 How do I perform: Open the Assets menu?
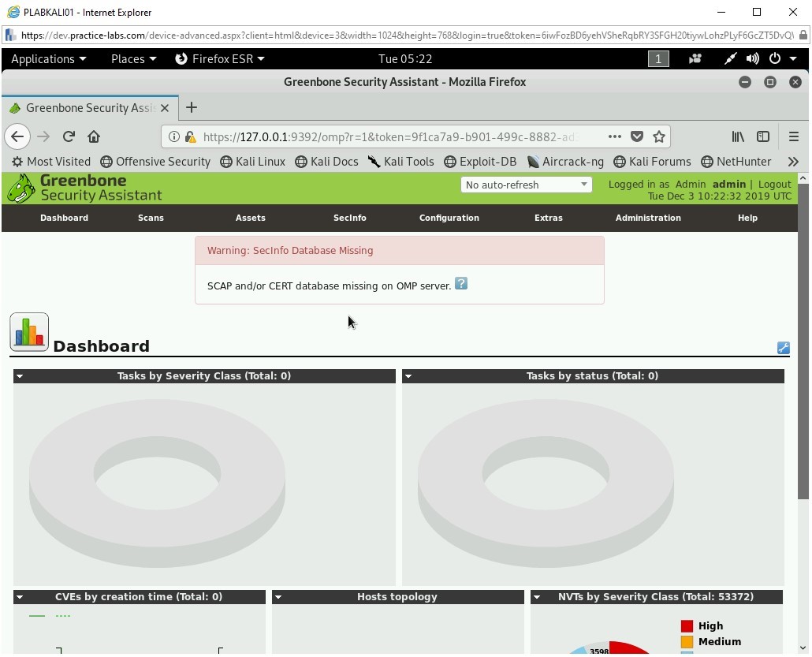click(250, 218)
